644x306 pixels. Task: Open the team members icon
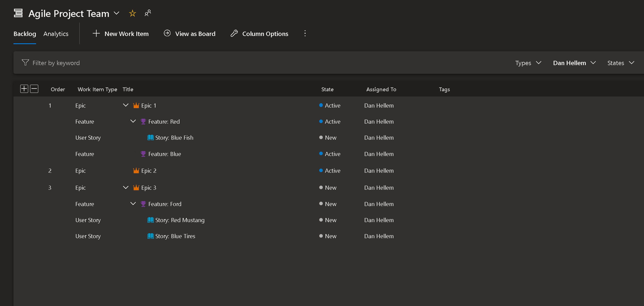pyautogui.click(x=148, y=13)
